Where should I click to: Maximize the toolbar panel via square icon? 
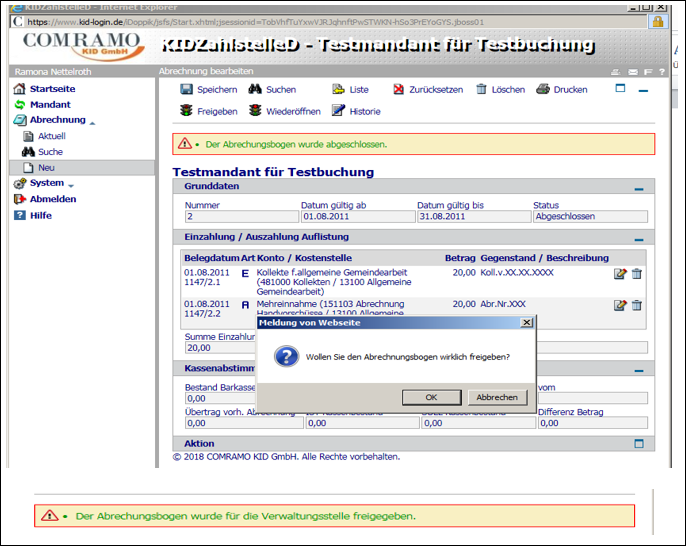coord(620,88)
